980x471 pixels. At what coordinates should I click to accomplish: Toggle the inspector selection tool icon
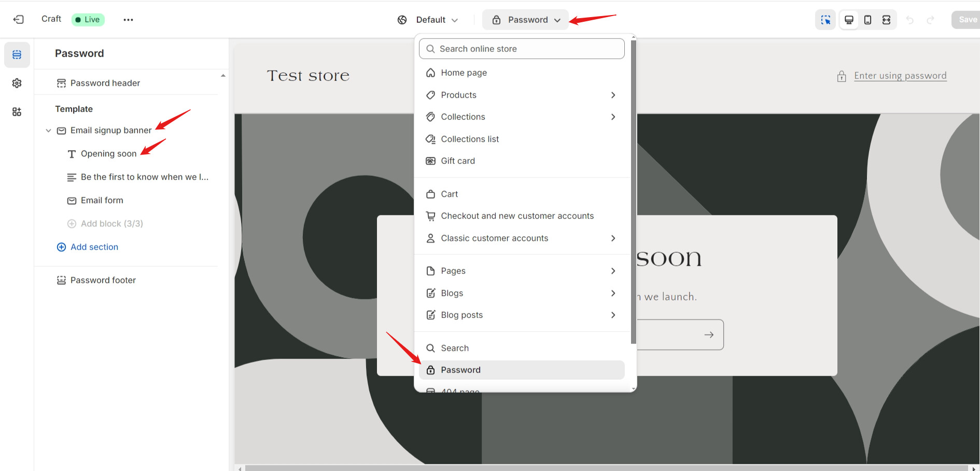tap(825, 20)
